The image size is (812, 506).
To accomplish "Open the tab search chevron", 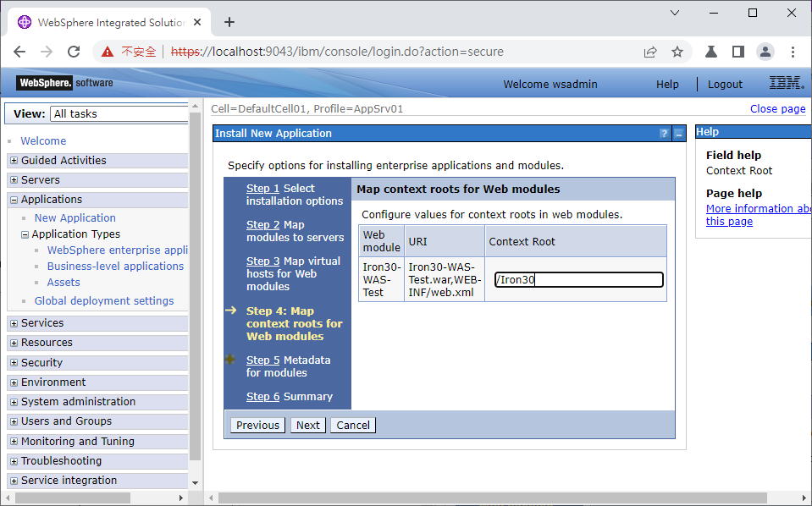I will coord(675,13).
